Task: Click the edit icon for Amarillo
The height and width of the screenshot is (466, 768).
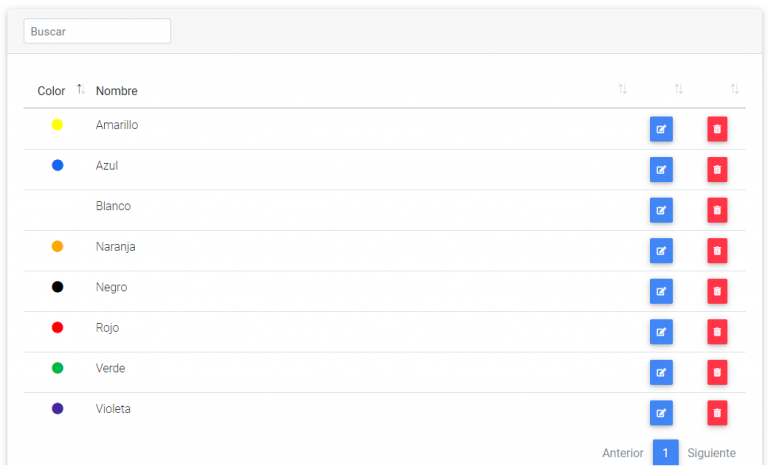Action: [x=661, y=129]
